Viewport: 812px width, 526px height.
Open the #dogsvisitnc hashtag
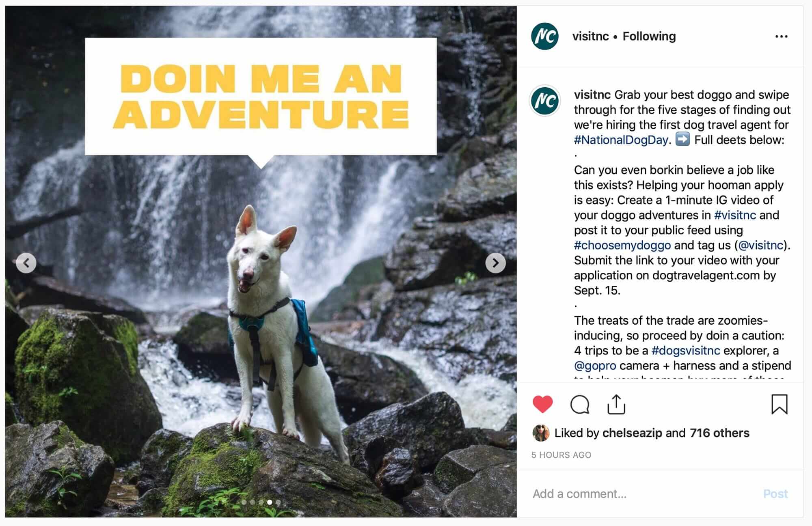point(685,351)
